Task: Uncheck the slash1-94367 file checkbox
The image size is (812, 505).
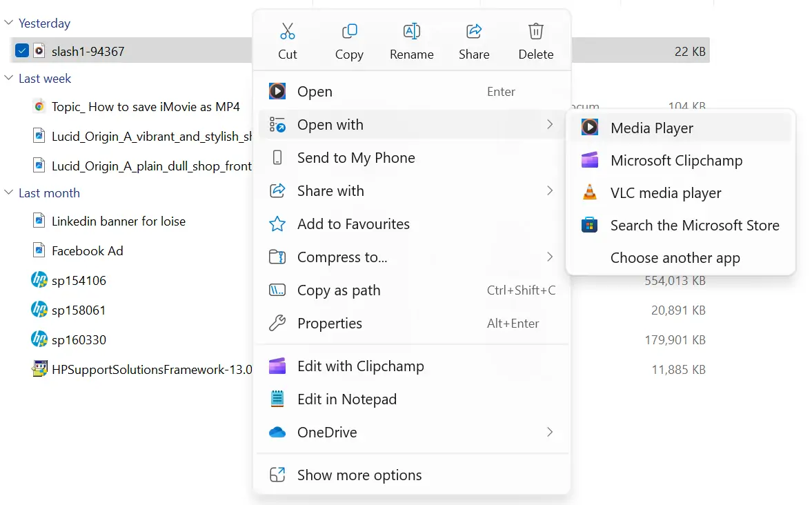Action: coord(22,50)
